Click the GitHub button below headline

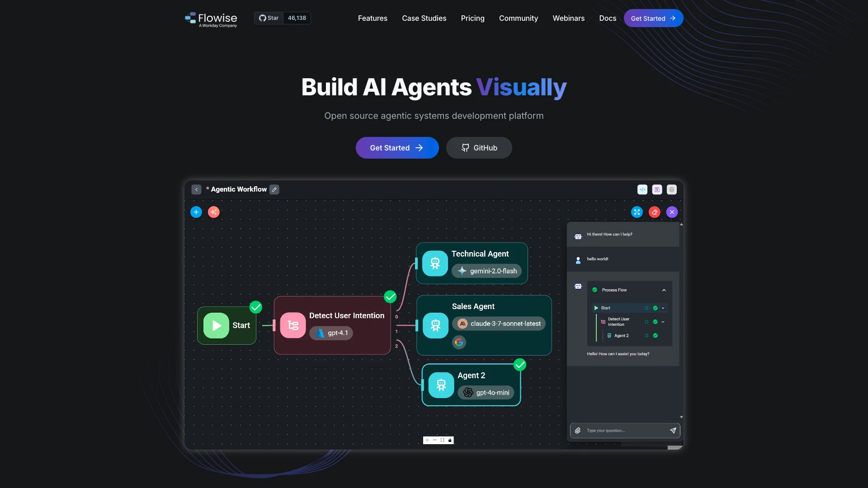coord(479,148)
